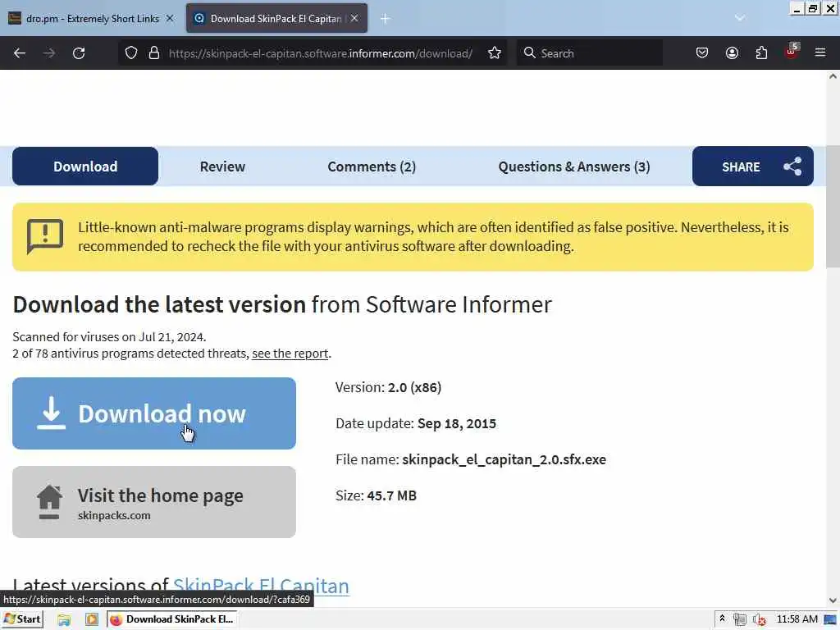Image resolution: width=840 pixels, height=630 pixels.
Task: Open the extensions puzzle icon
Action: tap(761, 53)
